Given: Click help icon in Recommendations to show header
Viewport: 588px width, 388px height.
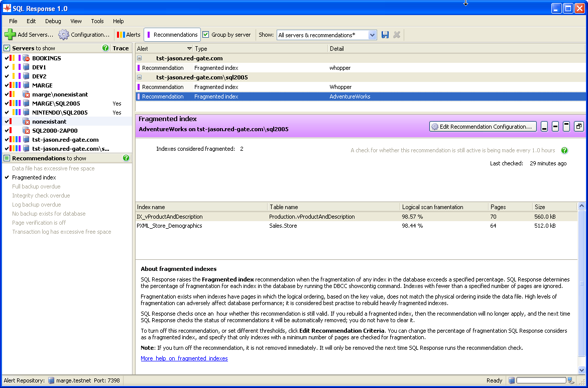Looking at the screenshot, I should [x=126, y=158].
